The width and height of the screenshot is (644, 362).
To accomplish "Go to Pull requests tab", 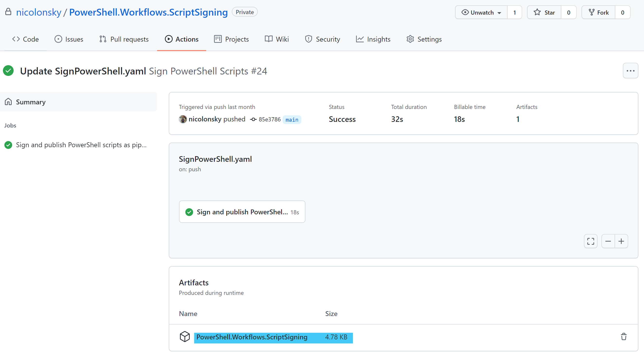I will click(124, 39).
